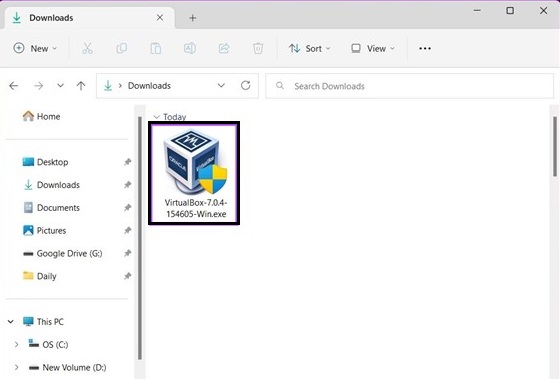Open Home in the sidebar
Image resolution: width=560 pixels, height=379 pixels.
pyautogui.click(x=41, y=116)
